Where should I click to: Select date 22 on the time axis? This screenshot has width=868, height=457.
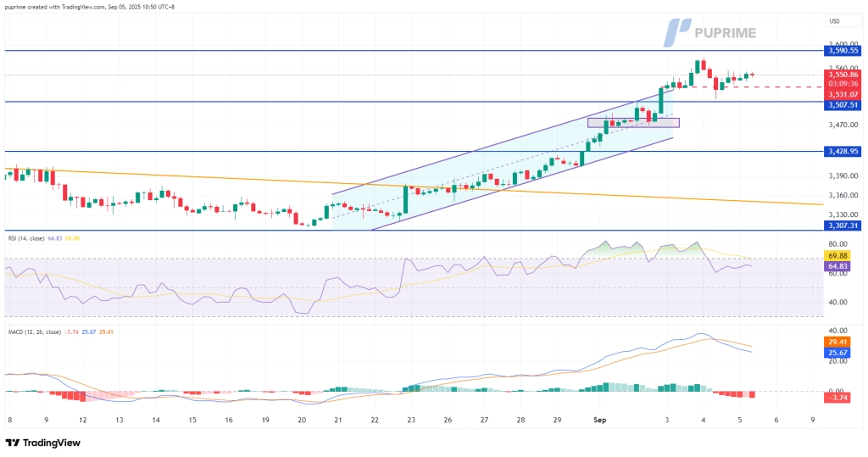pyautogui.click(x=375, y=421)
